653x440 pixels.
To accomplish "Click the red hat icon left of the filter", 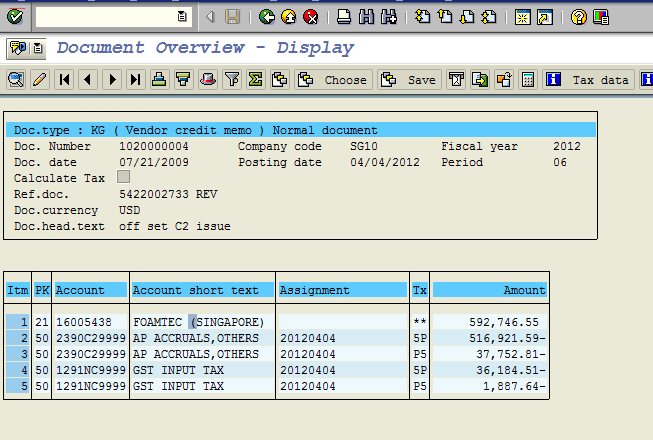I will tap(207, 80).
